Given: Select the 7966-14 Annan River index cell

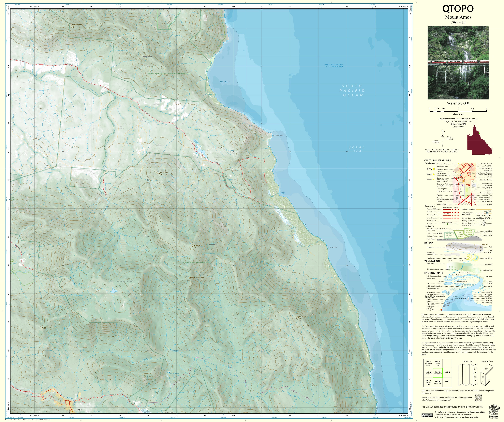Looking at the screenshot, I should (438, 363).
